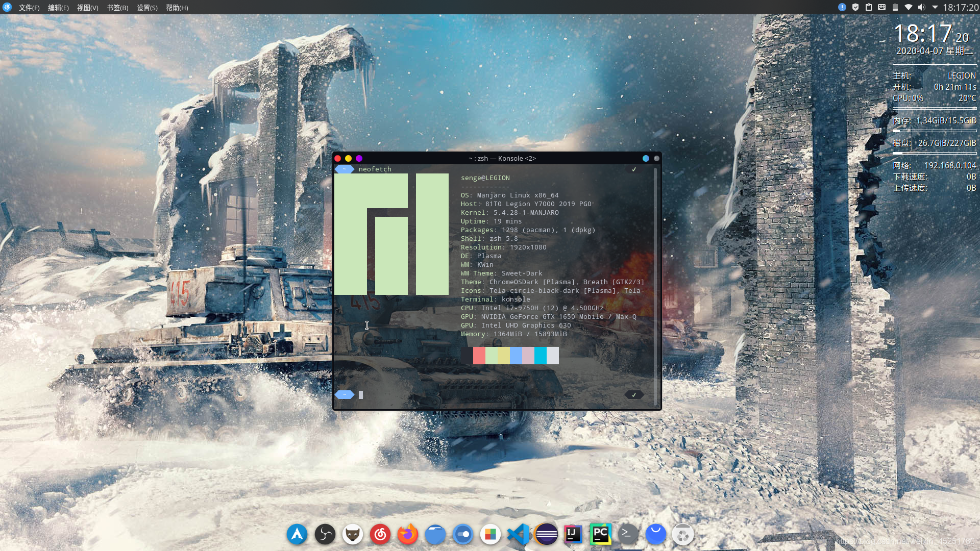The width and height of the screenshot is (980, 551).
Task: Click the Konsole vertical scrollbar
Action: click(x=655, y=287)
